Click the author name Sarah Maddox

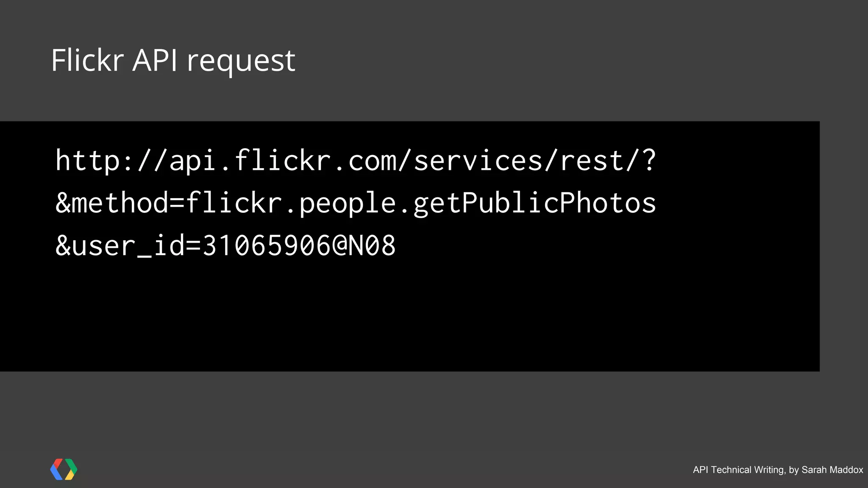pyautogui.click(x=832, y=470)
